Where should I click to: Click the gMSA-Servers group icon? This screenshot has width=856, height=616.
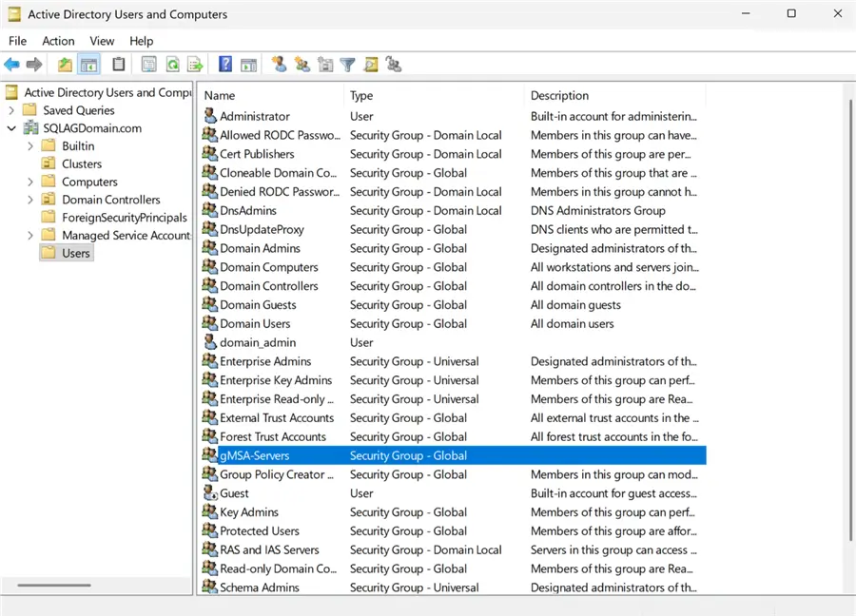[209, 455]
